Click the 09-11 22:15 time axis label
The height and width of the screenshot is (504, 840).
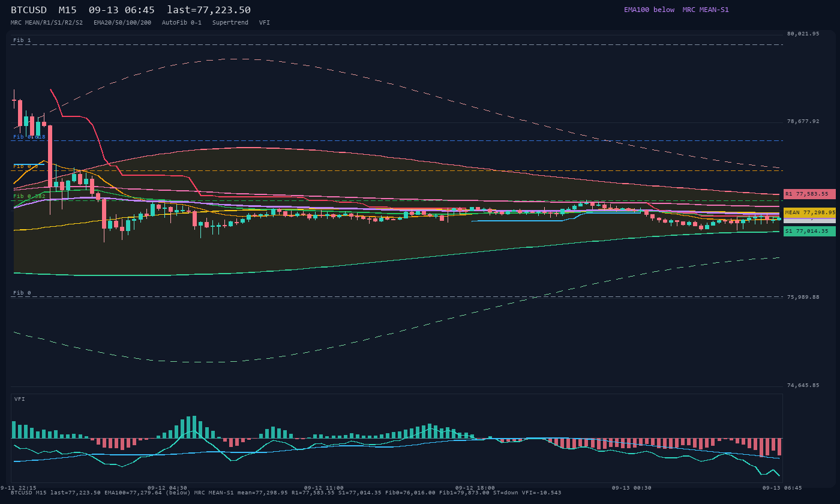[x=18, y=488]
